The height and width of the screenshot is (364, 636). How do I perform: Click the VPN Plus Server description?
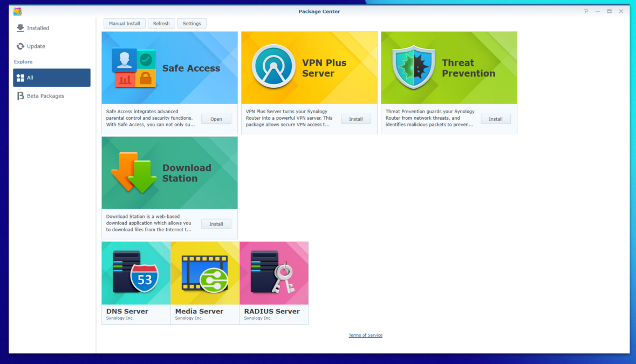pos(289,118)
